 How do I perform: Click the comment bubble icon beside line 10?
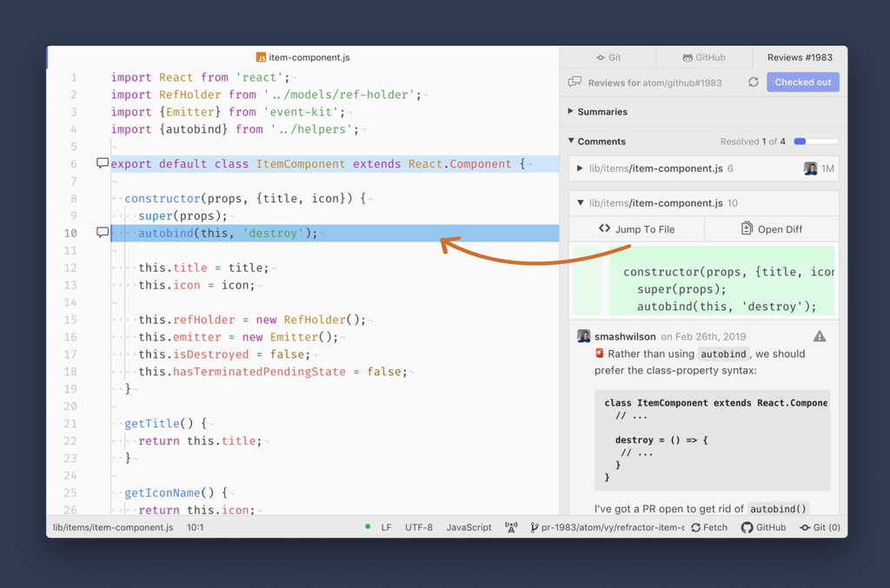(102, 232)
